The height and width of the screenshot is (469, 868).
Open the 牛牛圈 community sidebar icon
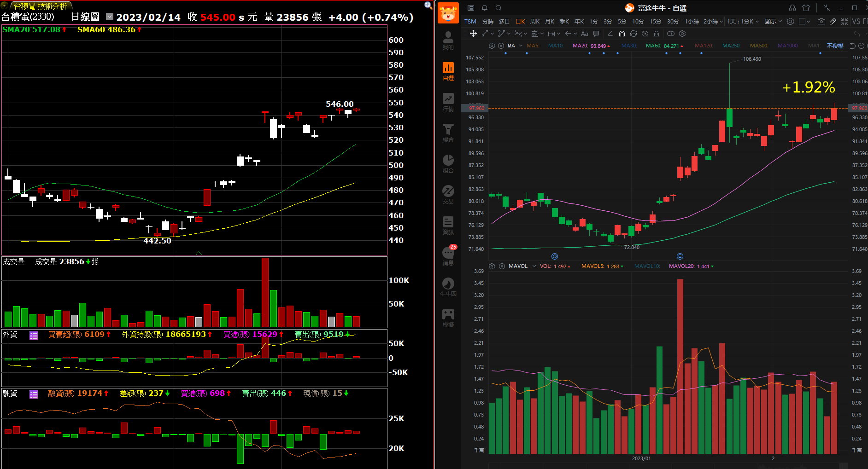click(448, 287)
